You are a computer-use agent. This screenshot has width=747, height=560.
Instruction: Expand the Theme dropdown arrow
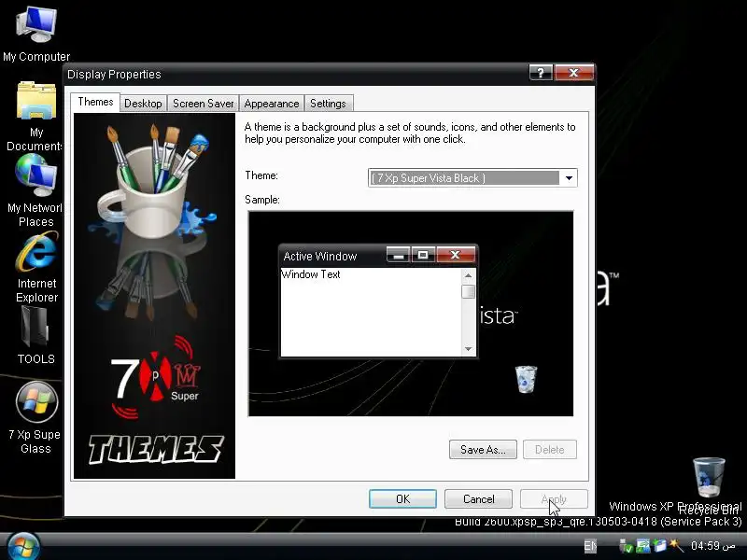(569, 178)
